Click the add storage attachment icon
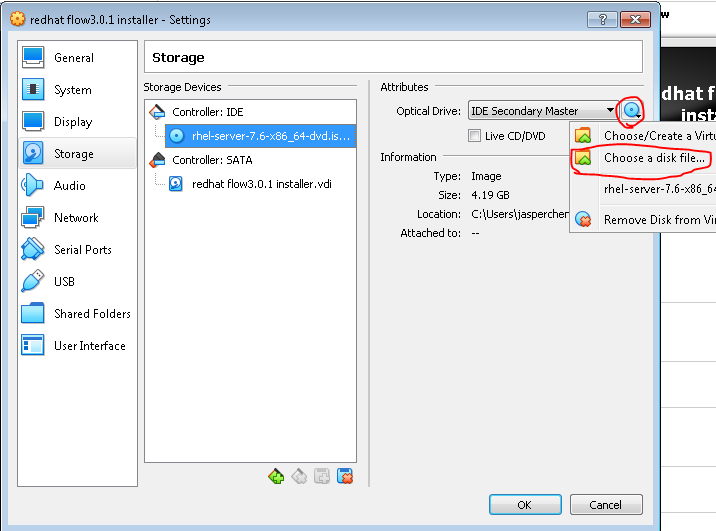 click(x=322, y=476)
